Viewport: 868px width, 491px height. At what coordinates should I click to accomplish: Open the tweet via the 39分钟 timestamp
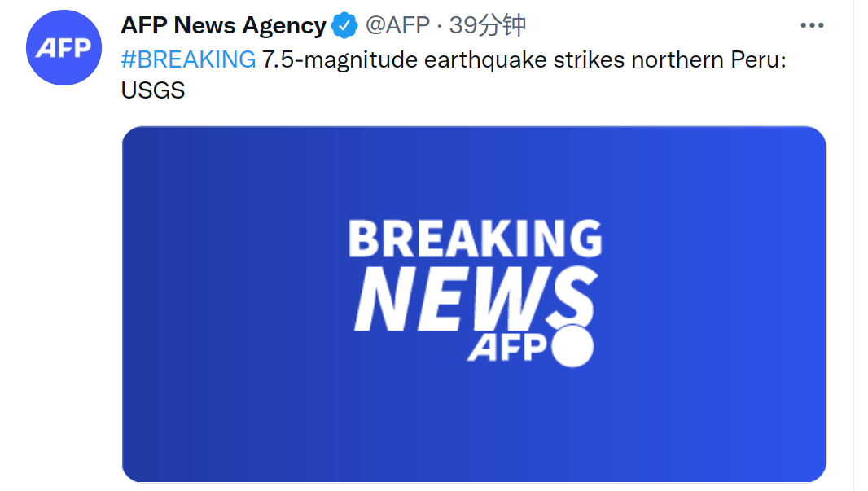487,26
